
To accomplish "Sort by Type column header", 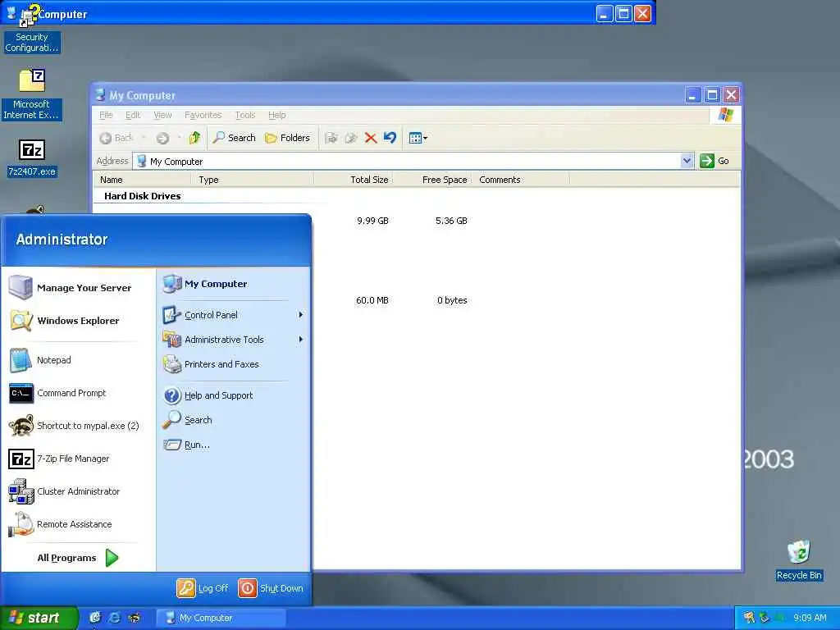I will pyautogui.click(x=253, y=180).
